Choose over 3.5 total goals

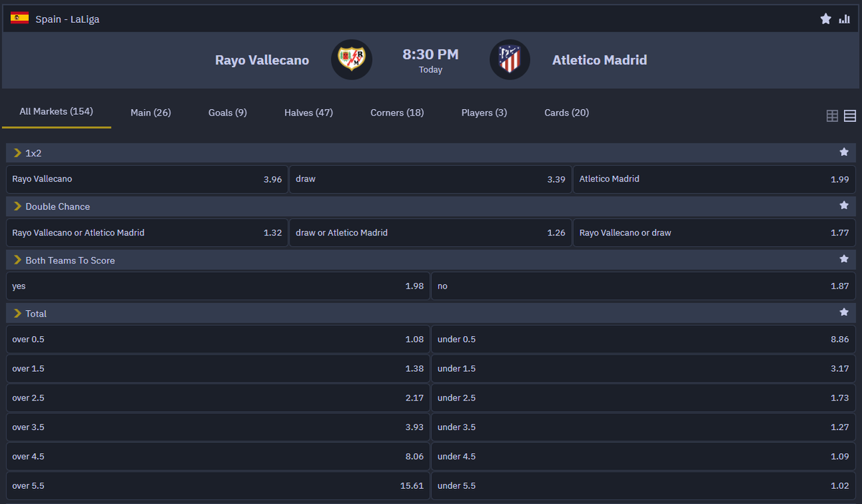click(x=218, y=427)
